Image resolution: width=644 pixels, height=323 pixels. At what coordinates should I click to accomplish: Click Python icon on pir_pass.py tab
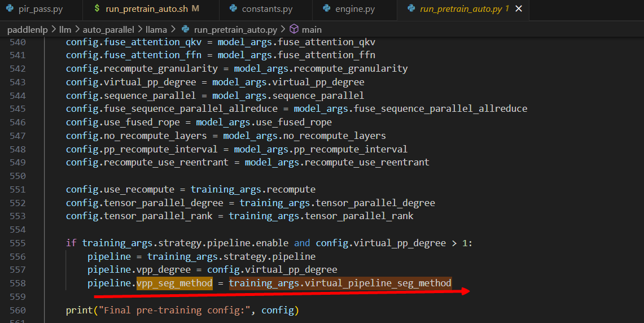(10, 8)
